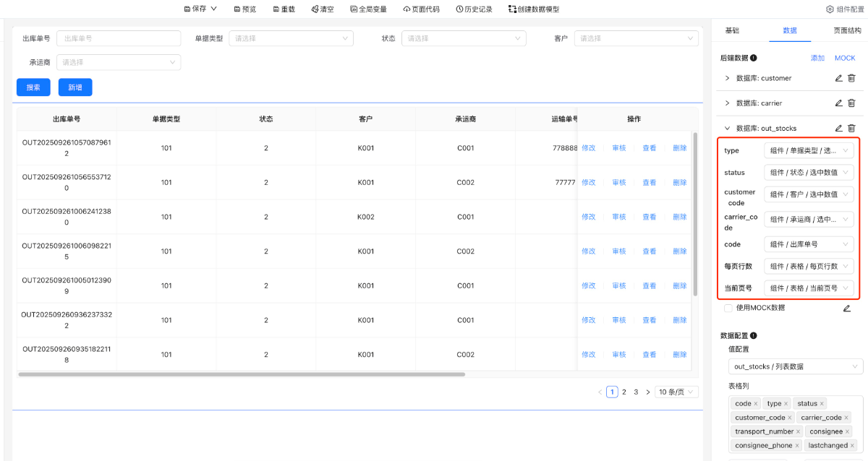Switch to the 基础 tab
868x461 pixels.
(732, 30)
